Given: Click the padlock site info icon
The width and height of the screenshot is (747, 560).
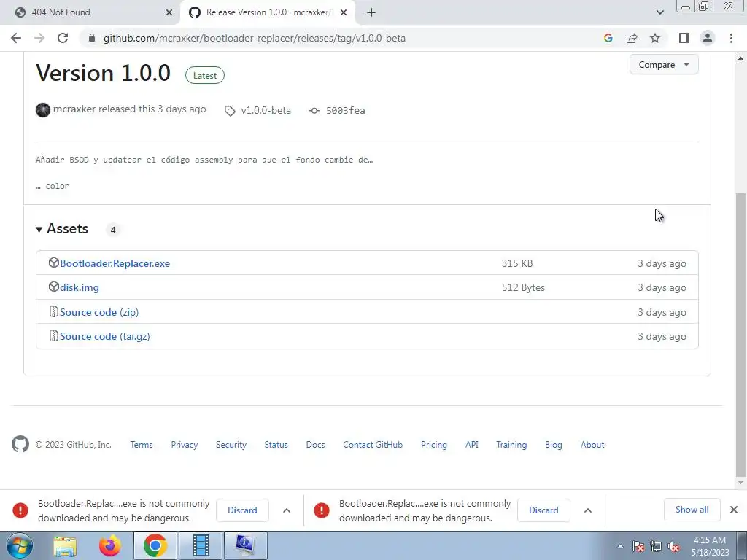Looking at the screenshot, I should click(x=92, y=38).
